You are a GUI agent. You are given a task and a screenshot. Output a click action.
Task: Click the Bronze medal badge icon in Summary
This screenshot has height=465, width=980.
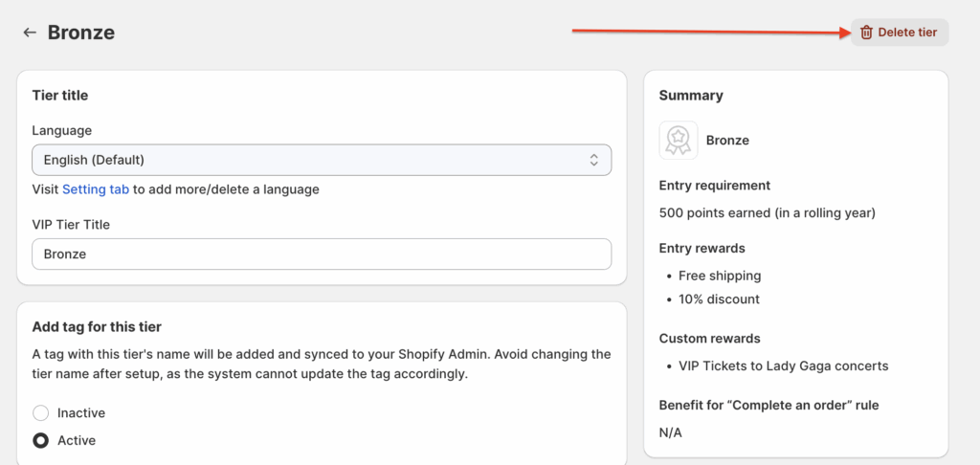click(x=679, y=141)
